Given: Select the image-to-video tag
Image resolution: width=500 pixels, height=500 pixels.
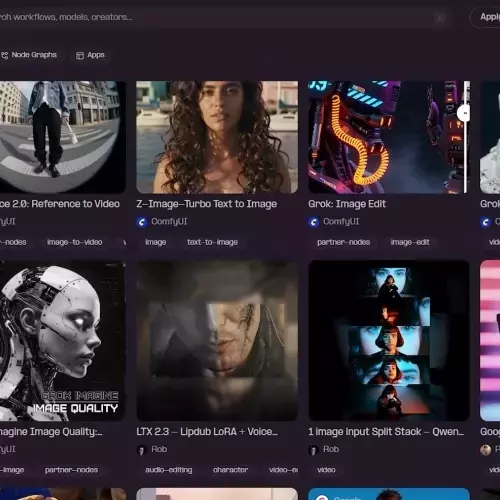Looking at the screenshot, I should click(75, 242).
